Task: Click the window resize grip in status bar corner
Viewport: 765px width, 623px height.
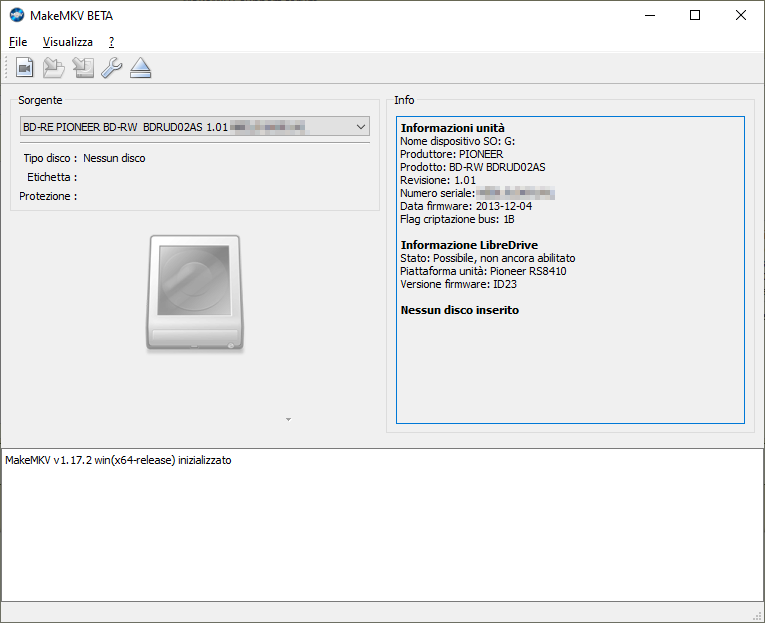Action: click(x=758, y=616)
